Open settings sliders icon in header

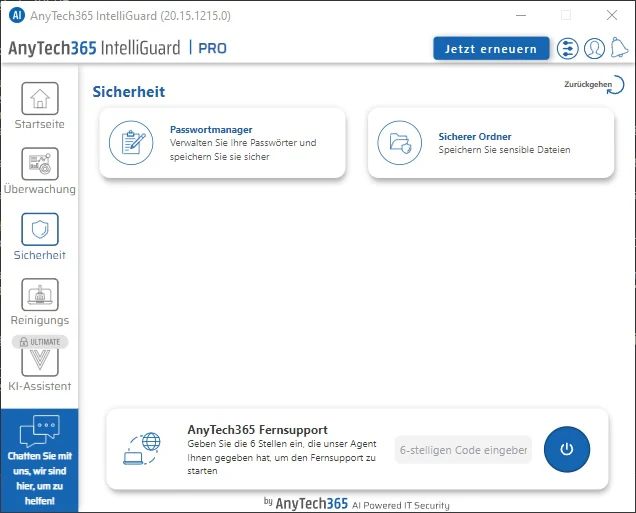(x=567, y=49)
